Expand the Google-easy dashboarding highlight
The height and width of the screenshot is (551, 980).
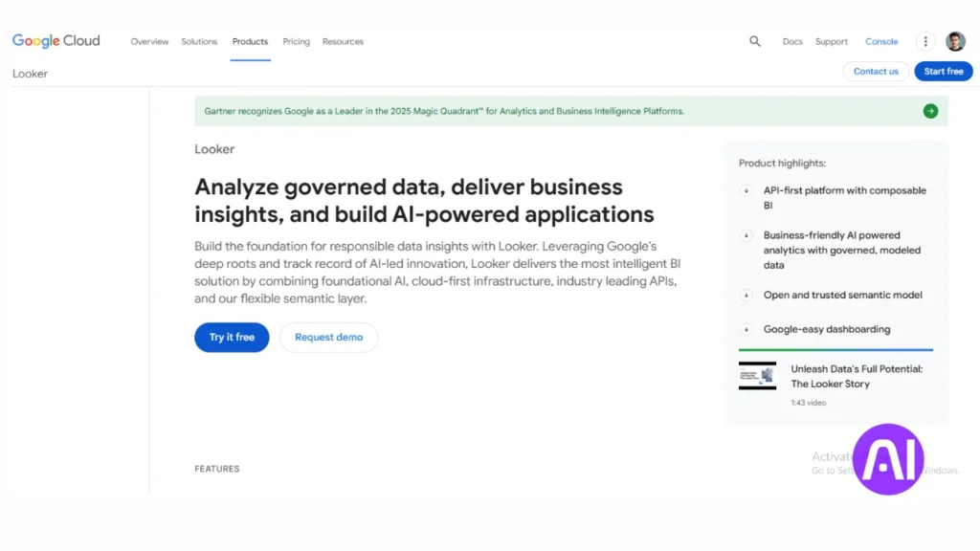[746, 330]
